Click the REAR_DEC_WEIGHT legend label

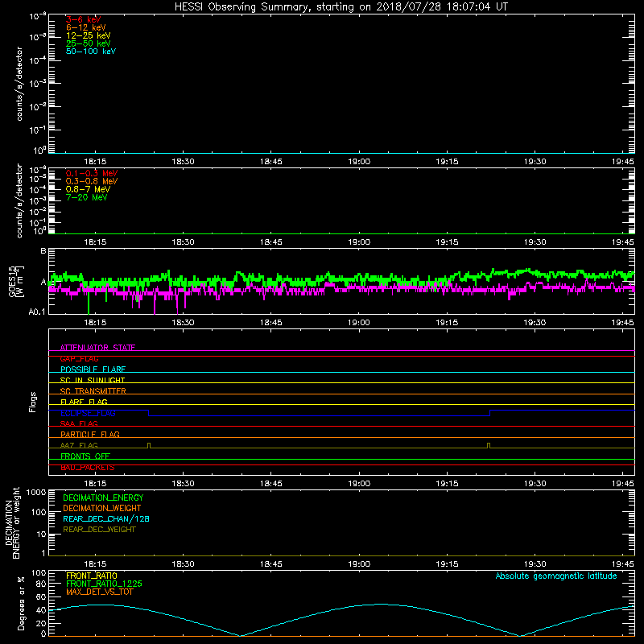coord(99,530)
